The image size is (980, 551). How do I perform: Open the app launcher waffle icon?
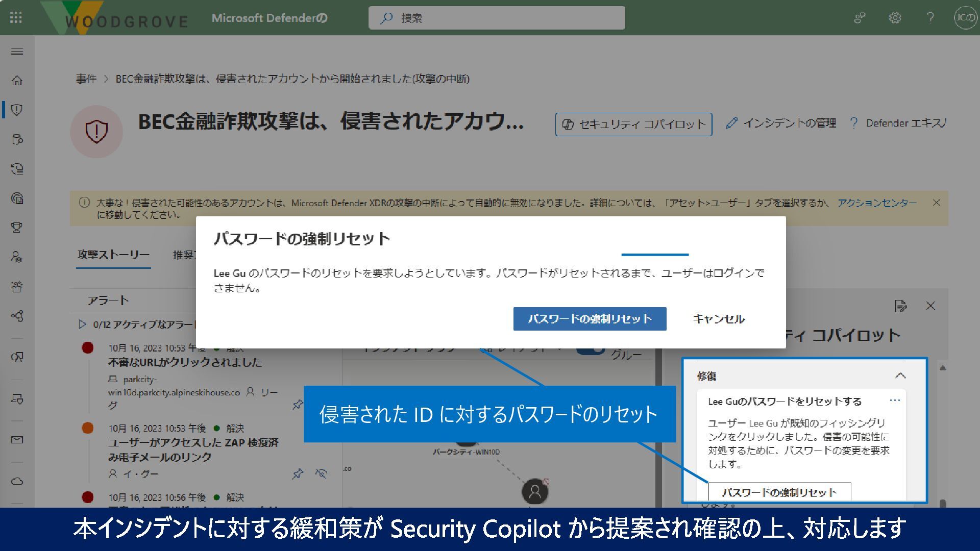click(16, 18)
